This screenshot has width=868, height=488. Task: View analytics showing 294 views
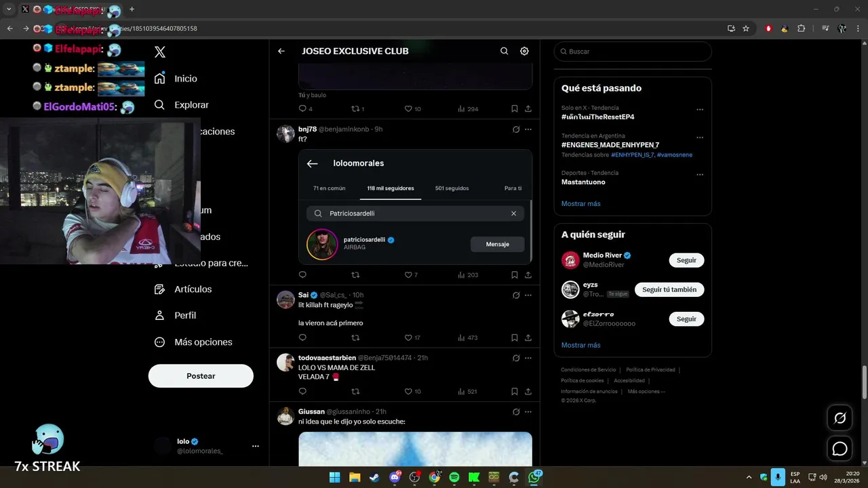pos(468,108)
